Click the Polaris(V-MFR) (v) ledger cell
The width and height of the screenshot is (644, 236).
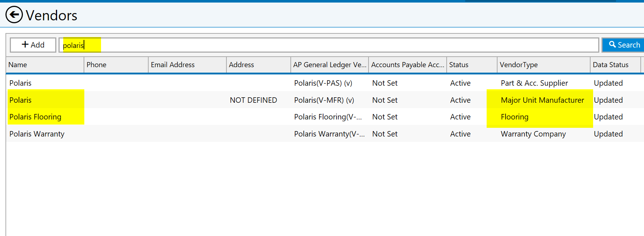click(x=324, y=100)
